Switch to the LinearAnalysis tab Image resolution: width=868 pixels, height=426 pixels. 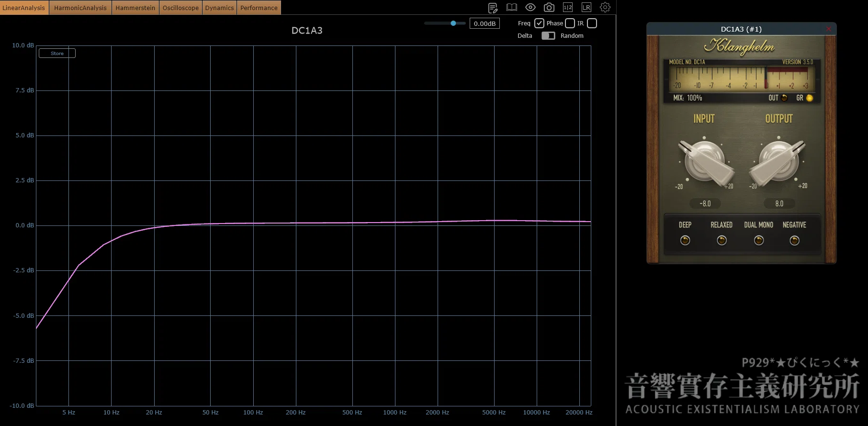point(24,8)
